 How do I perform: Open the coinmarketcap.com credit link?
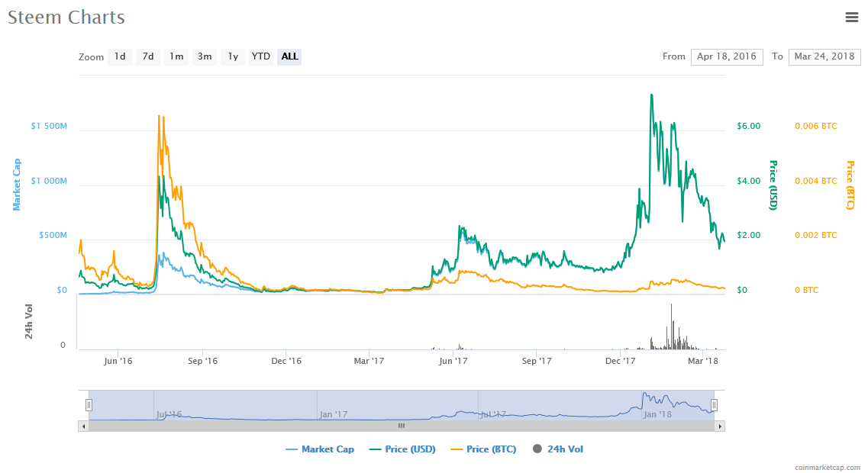pos(828,468)
